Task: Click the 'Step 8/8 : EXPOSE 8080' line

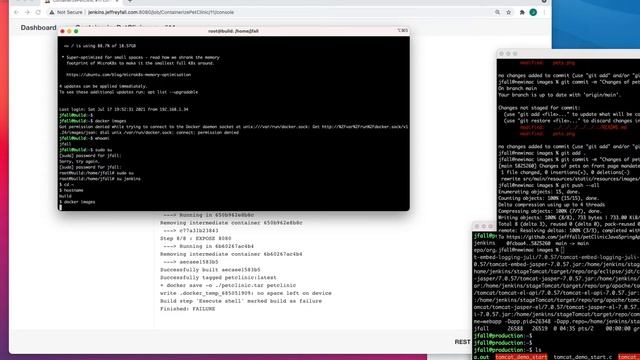Action: 196,238
